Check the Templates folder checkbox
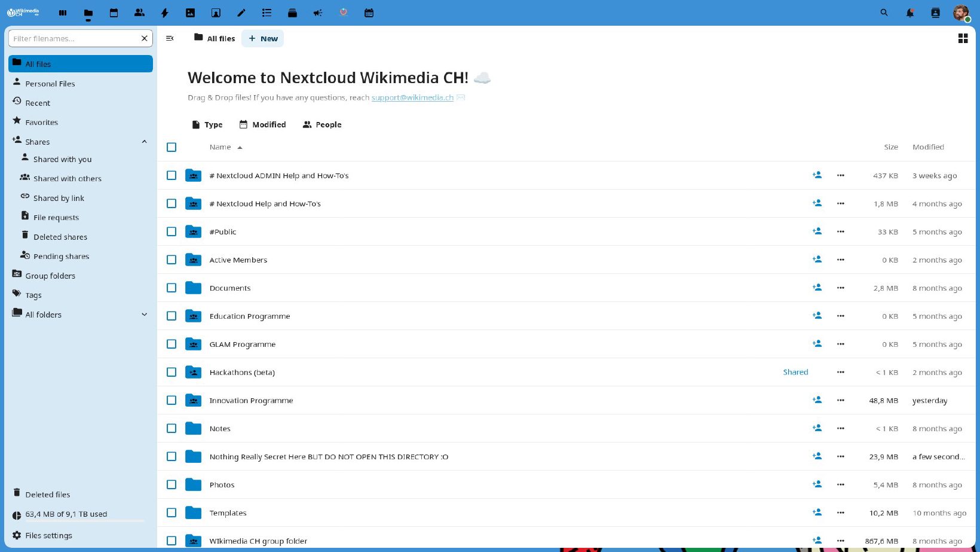 [171, 513]
